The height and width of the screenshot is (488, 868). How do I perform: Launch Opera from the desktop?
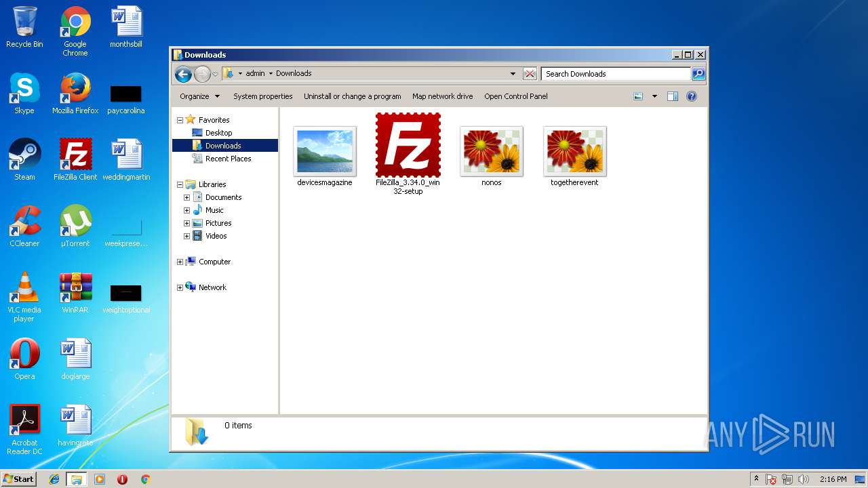click(24, 359)
